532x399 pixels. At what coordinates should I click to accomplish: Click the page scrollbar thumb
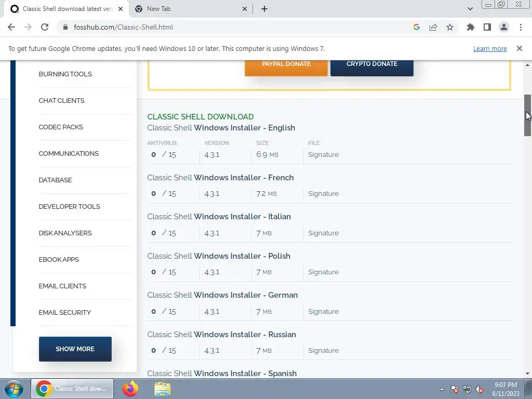pyautogui.click(x=527, y=115)
